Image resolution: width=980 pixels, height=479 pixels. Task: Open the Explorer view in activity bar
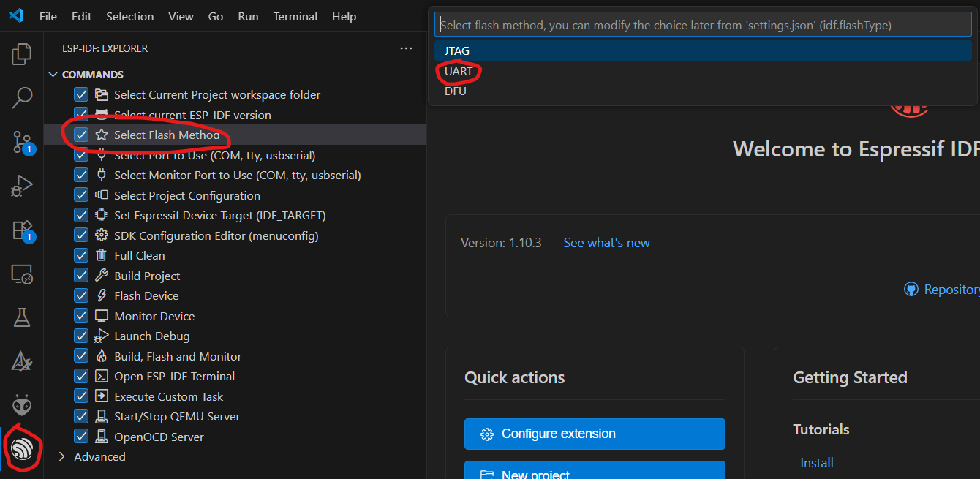[22, 53]
